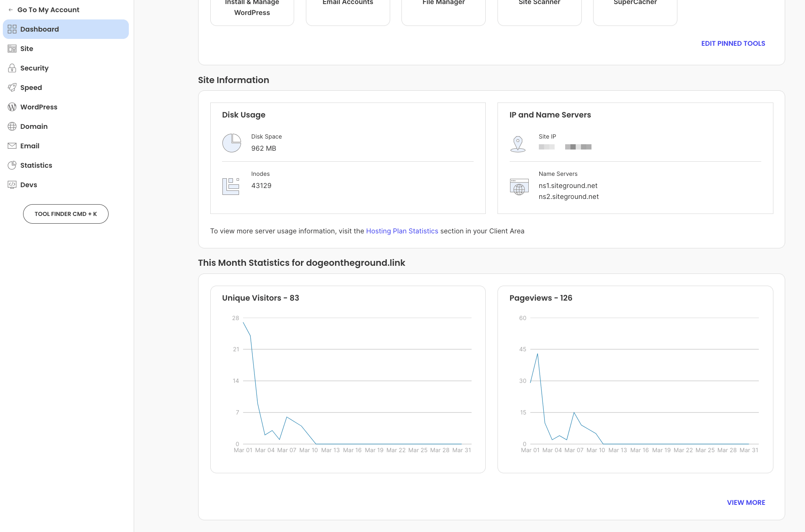Image resolution: width=805 pixels, height=532 pixels.
Task: Click the Security lock icon
Action: click(x=12, y=68)
